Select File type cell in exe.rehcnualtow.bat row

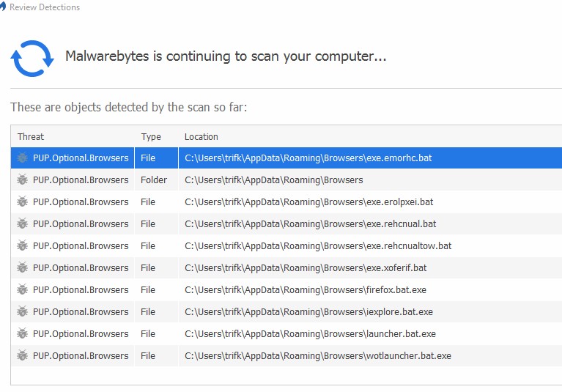tap(148, 245)
